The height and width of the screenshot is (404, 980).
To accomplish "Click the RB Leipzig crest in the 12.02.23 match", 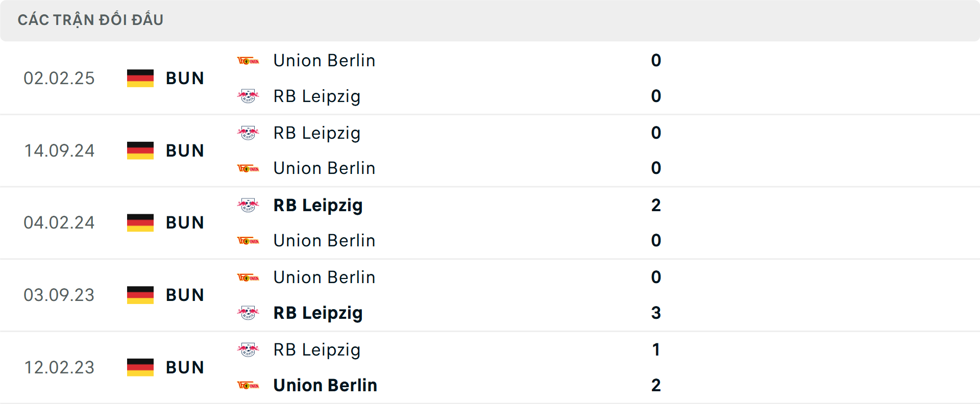I will coord(249,350).
